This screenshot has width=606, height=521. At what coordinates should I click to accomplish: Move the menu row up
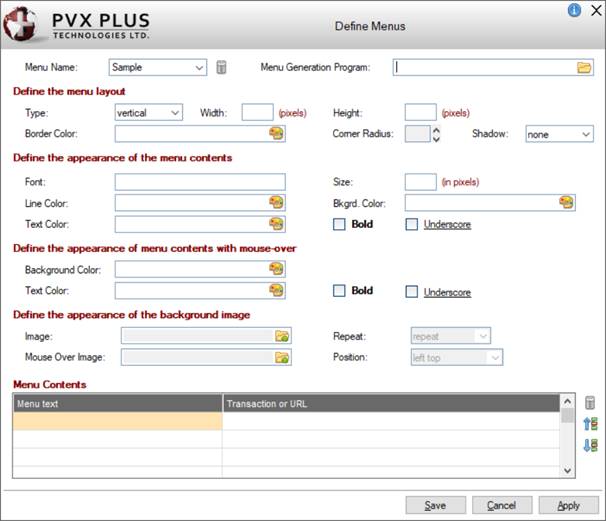[x=589, y=423]
